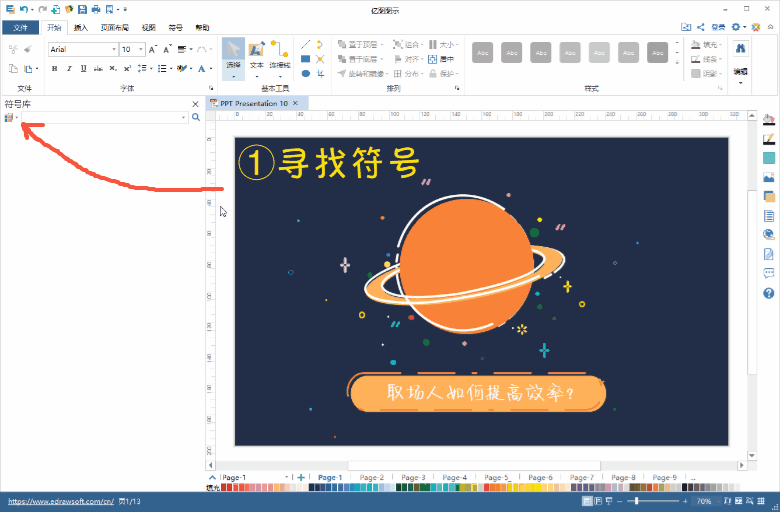780x512 pixels.
Task: Switch to the Page-2 sheet tab
Action: pos(372,477)
